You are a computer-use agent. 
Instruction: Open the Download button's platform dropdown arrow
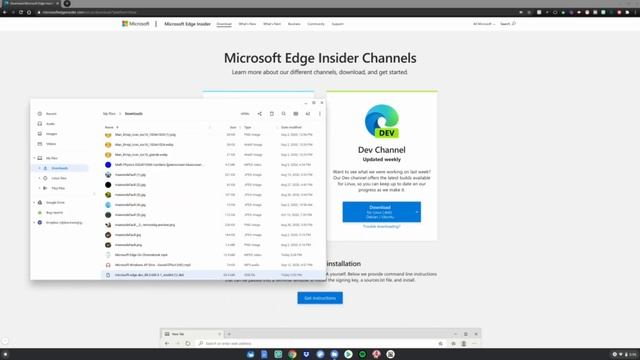417,212
